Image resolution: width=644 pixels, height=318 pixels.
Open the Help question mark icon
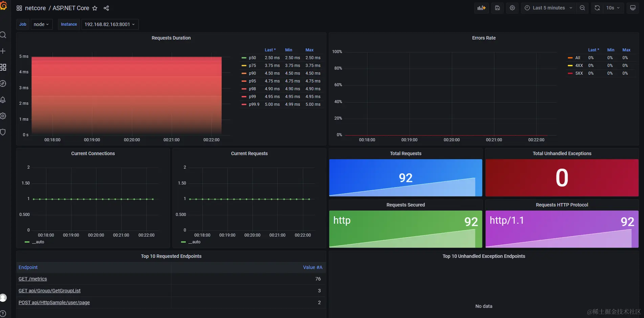pos(3,314)
